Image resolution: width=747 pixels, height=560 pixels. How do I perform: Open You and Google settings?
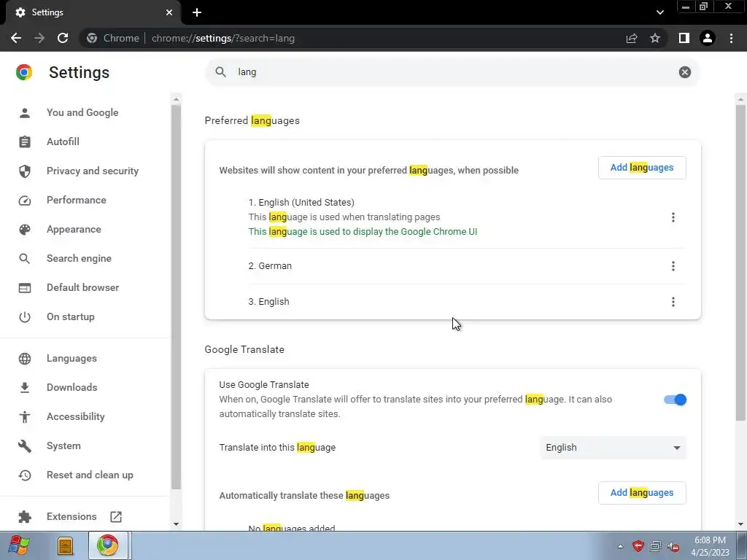82,112
